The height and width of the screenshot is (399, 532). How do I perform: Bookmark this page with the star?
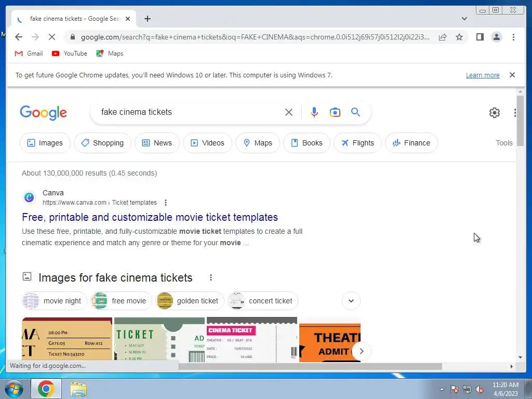click(x=459, y=37)
